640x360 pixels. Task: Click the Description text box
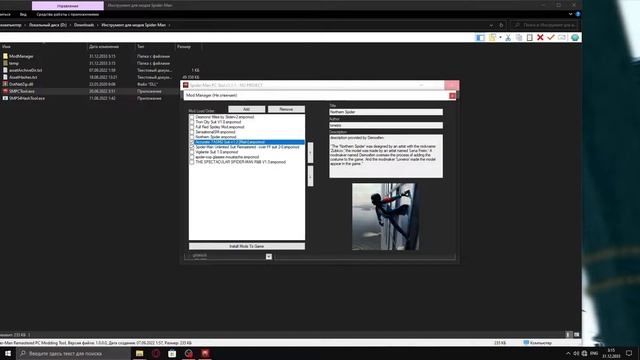click(386, 156)
